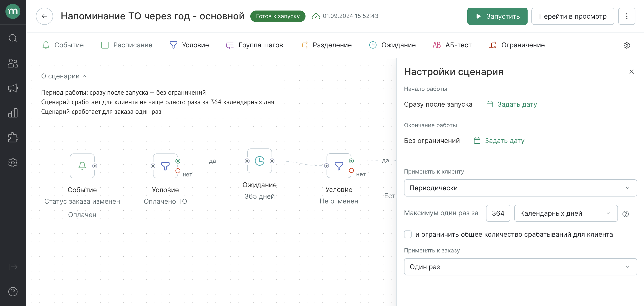Click the green 'да' output of Не отменен
Image resolution: width=644 pixels, height=306 pixels.
tap(351, 161)
